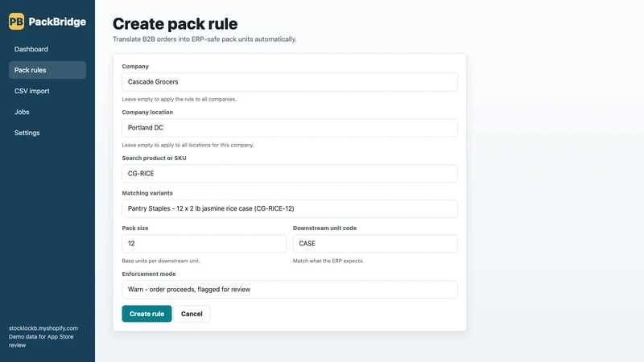Open the Jobs section
644x362 pixels.
point(47,112)
